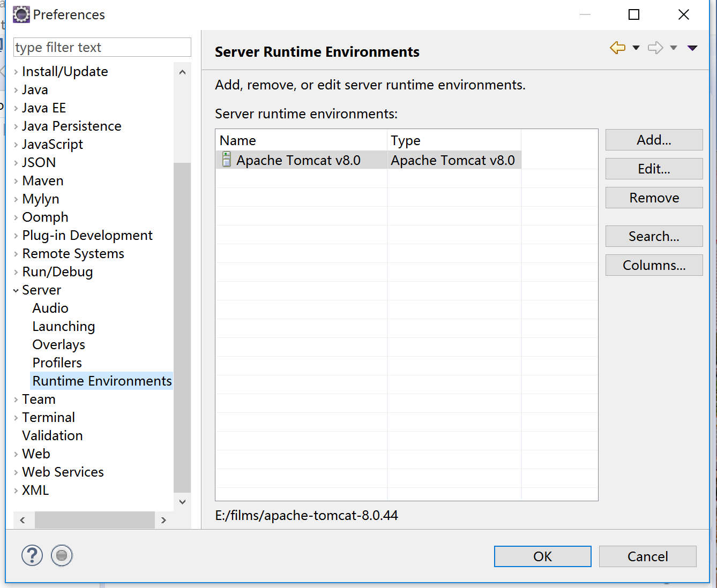The image size is (717, 588).
Task: Click the Eclipse Preferences window icon
Action: tap(21, 14)
